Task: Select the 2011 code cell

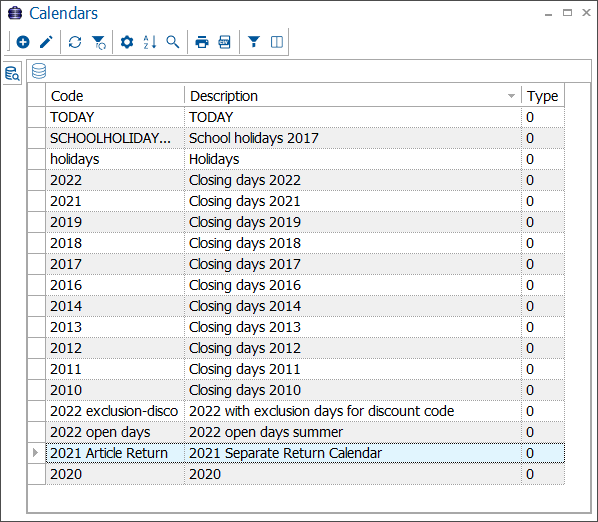Action: tap(115, 369)
